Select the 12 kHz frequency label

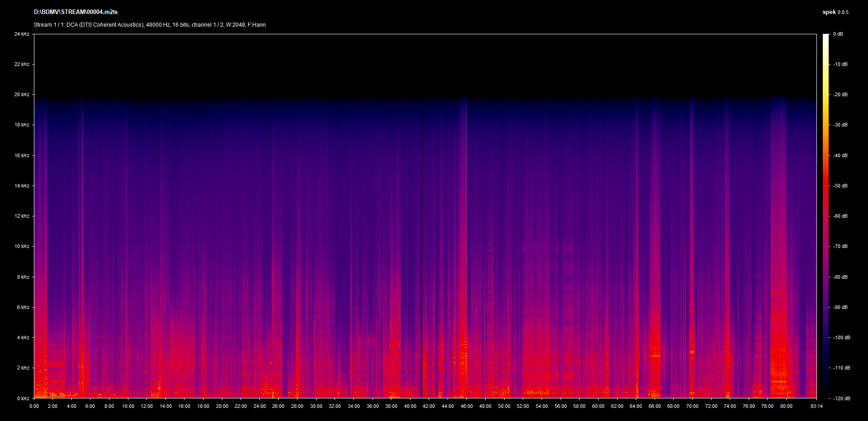22,216
